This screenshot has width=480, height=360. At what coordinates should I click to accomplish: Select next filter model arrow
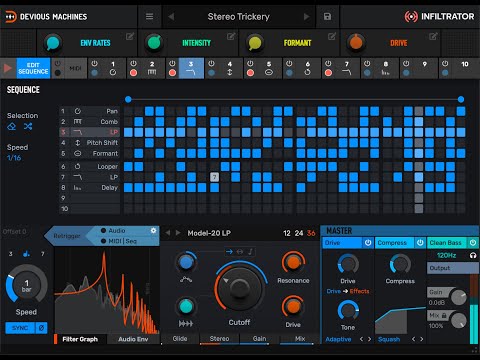178,233
